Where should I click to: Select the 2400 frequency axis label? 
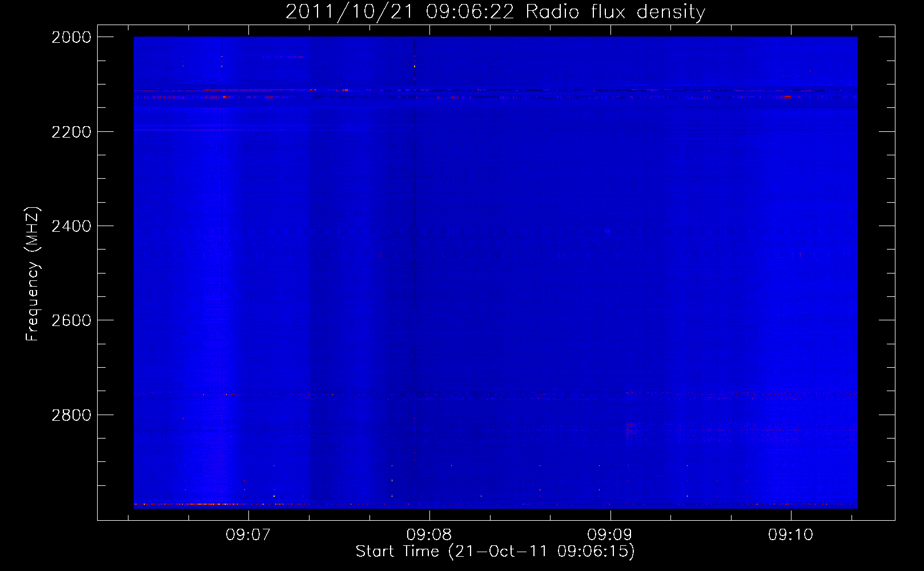tap(71, 226)
